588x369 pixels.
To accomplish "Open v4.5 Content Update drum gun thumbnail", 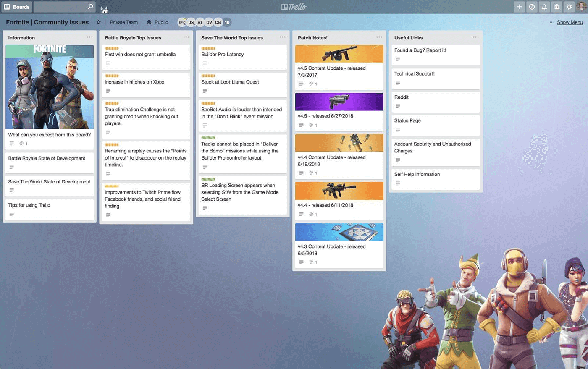I will pos(339,54).
